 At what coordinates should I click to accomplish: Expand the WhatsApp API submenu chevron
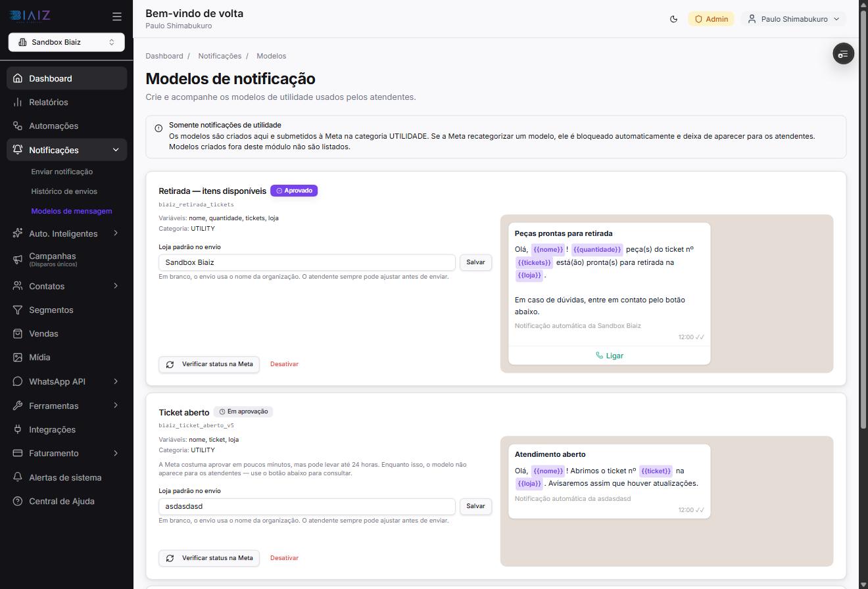click(116, 381)
